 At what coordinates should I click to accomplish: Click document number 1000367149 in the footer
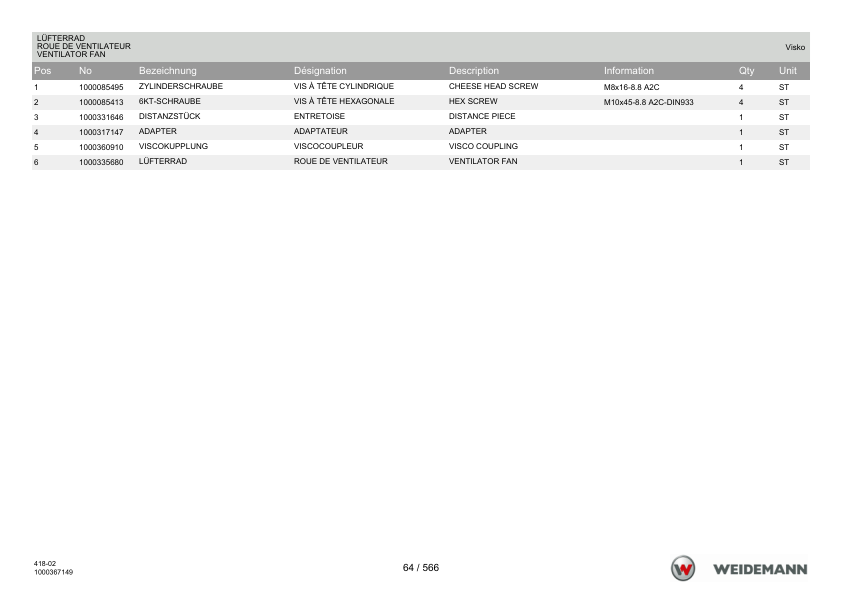(x=53, y=572)
